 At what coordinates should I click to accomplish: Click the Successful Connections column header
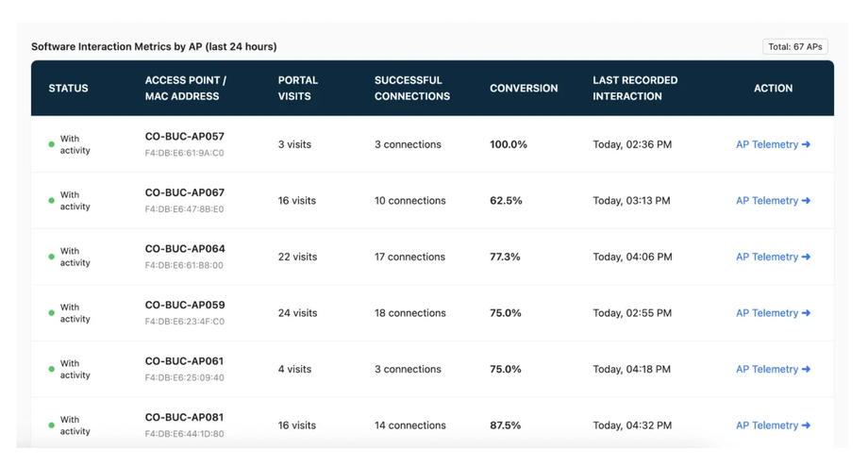(412, 88)
